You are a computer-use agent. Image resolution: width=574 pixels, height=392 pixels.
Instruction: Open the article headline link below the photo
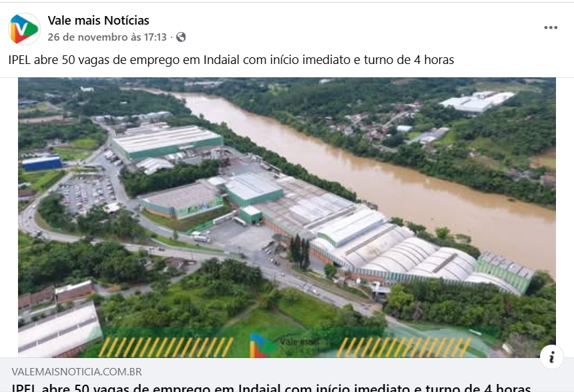(x=271, y=387)
